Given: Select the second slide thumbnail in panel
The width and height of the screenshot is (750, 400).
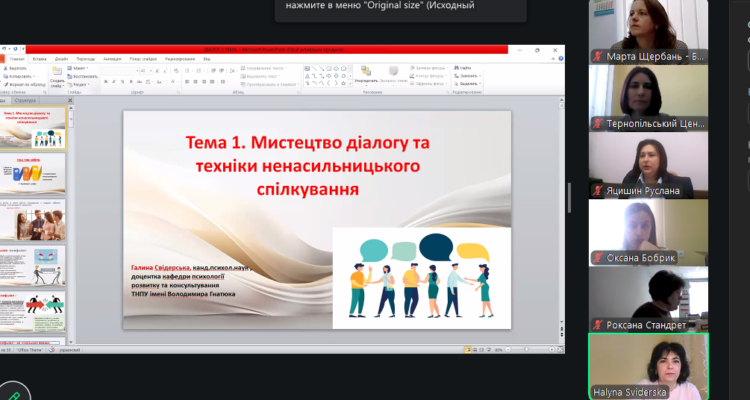Looking at the screenshot, I should pos(34,173).
